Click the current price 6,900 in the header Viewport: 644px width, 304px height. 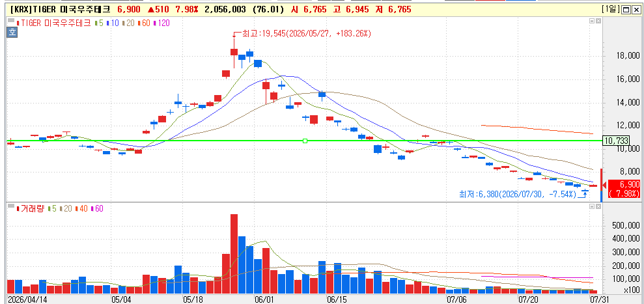128,10
